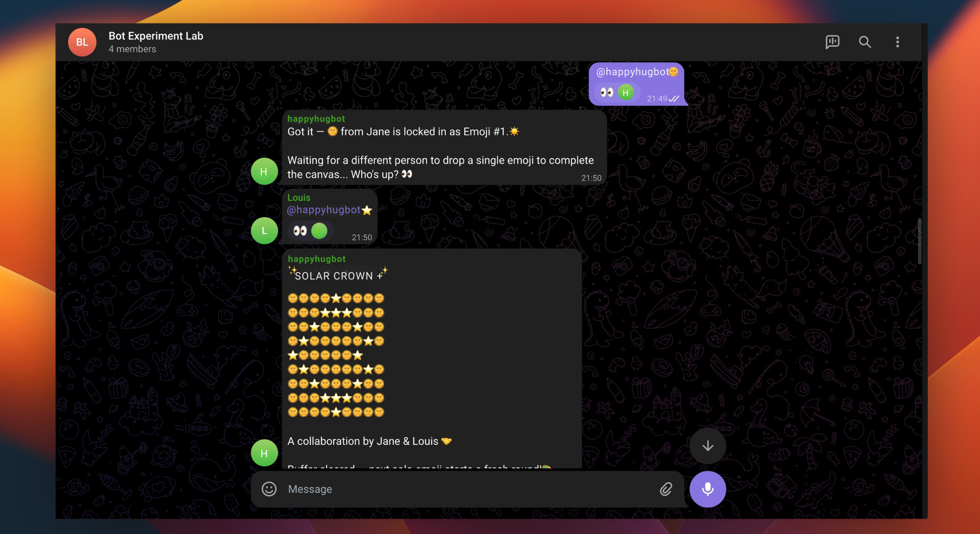Screen dimensions: 980x534
Task: Click @happyhugbot mention in purple outgoing bubble
Action: point(632,72)
